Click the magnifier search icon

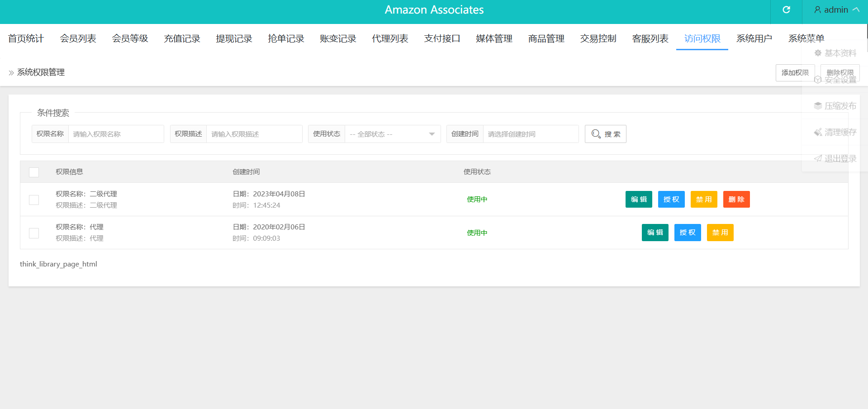(596, 134)
